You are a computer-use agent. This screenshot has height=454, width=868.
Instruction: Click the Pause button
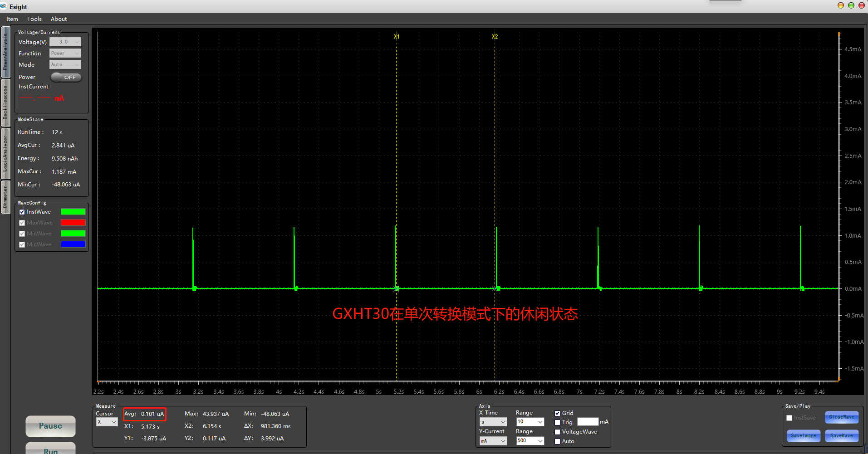point(50,426)
